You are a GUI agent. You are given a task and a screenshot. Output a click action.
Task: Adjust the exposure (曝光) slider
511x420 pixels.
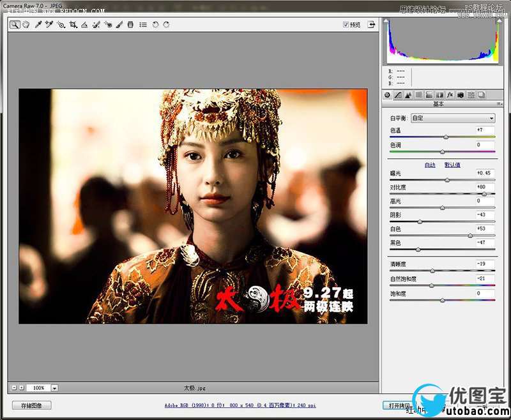point(447,180)
